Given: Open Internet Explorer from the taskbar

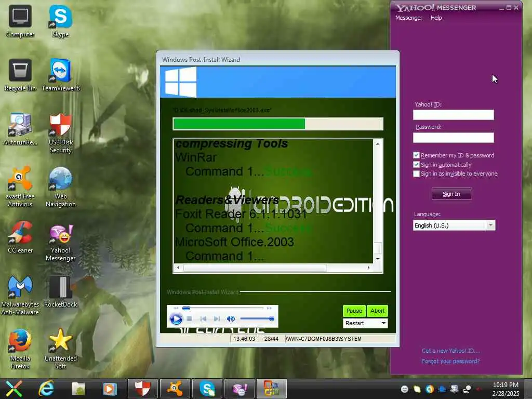Looking at the screenshot, I should click(46, 389).
